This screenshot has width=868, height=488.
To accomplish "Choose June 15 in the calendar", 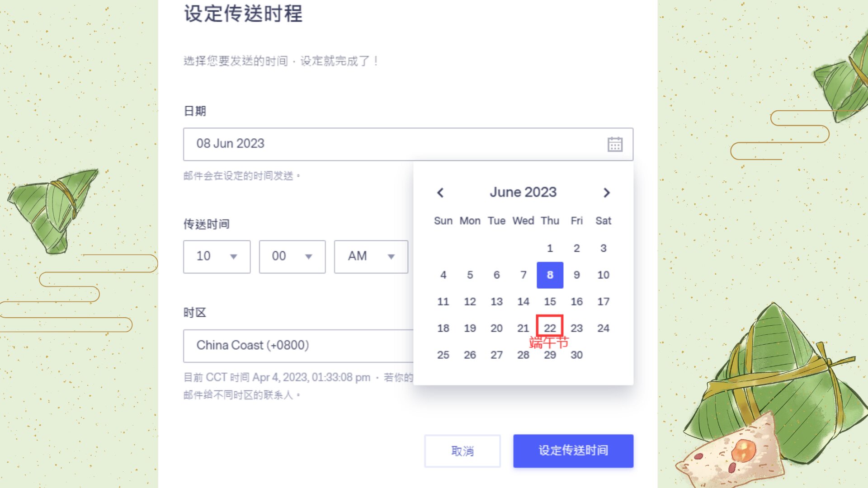I will click(x=550, y=301).
